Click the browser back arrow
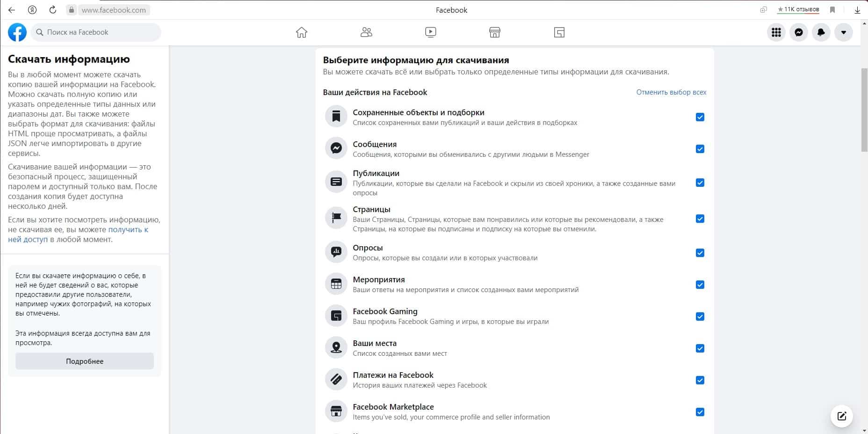 point(12,10)
